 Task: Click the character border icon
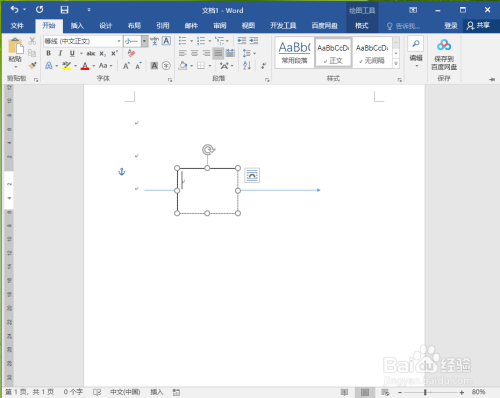(166, 41)
